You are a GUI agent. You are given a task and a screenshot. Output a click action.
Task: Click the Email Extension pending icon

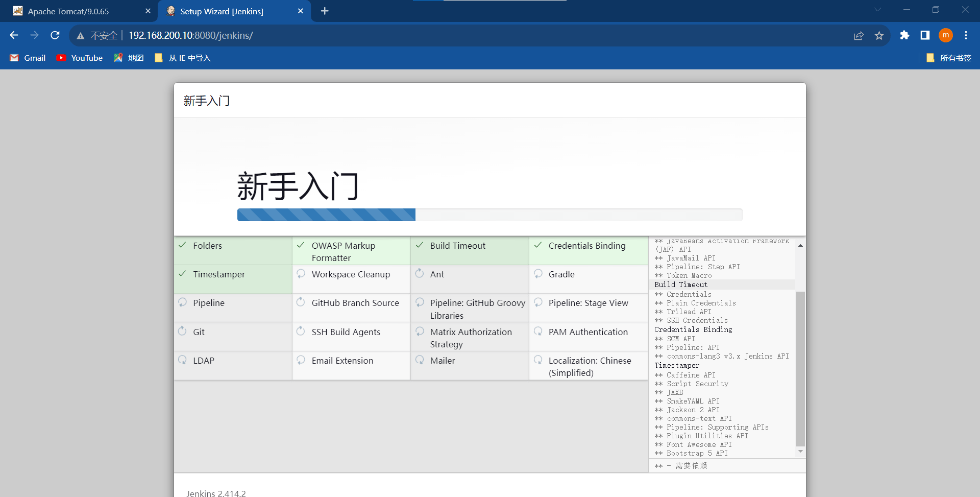pyautogui.click(x=301, y=360)
